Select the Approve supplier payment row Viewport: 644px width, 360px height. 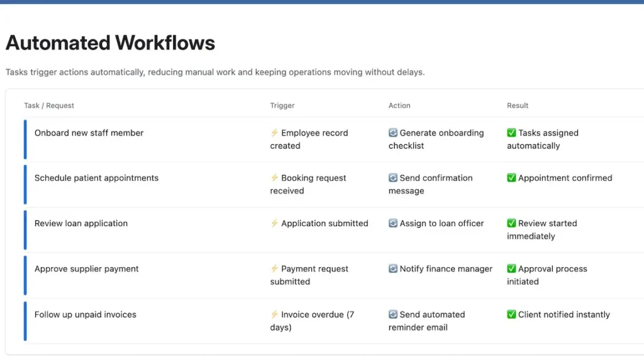[x=86, y=269]
